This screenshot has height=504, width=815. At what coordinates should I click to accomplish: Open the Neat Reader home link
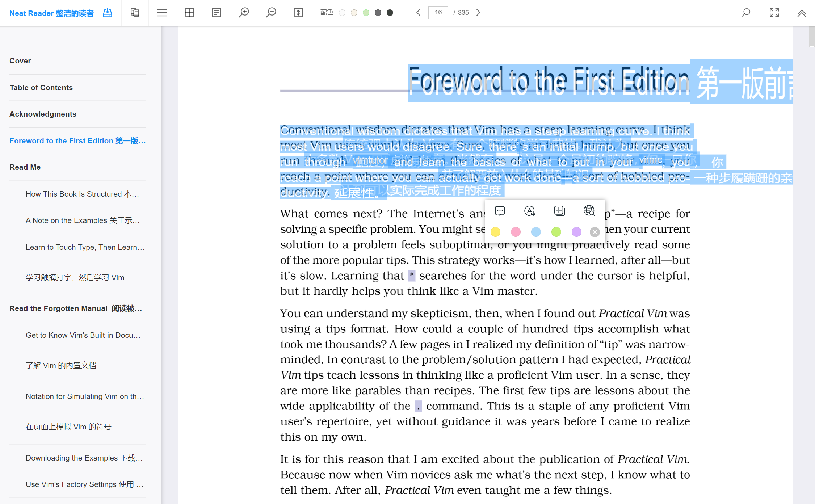tap(51, 13)
